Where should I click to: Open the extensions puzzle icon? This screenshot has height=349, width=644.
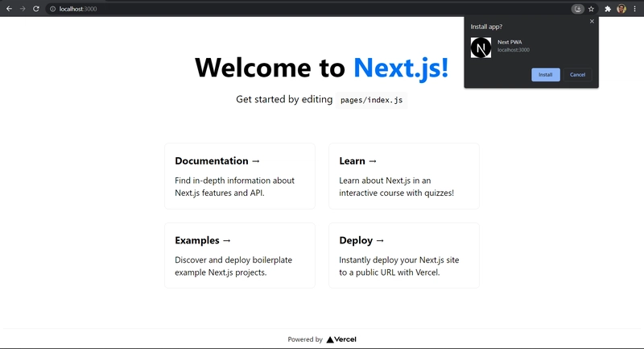(608, 9)
